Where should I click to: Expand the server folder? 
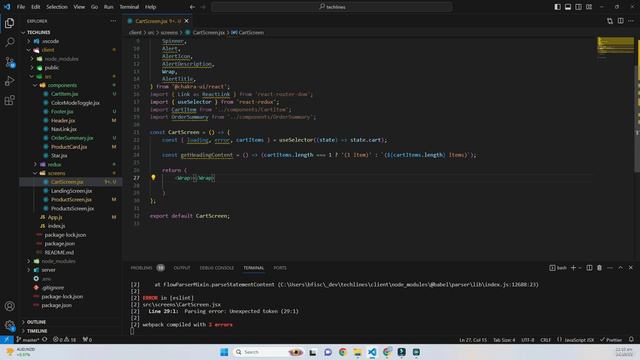(x=48, y=270)
